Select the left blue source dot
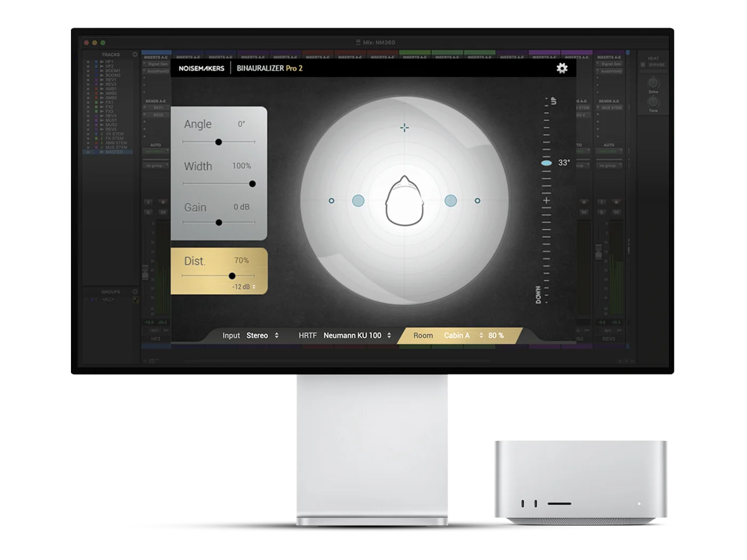Screen dimensions: 747x560 358,201
